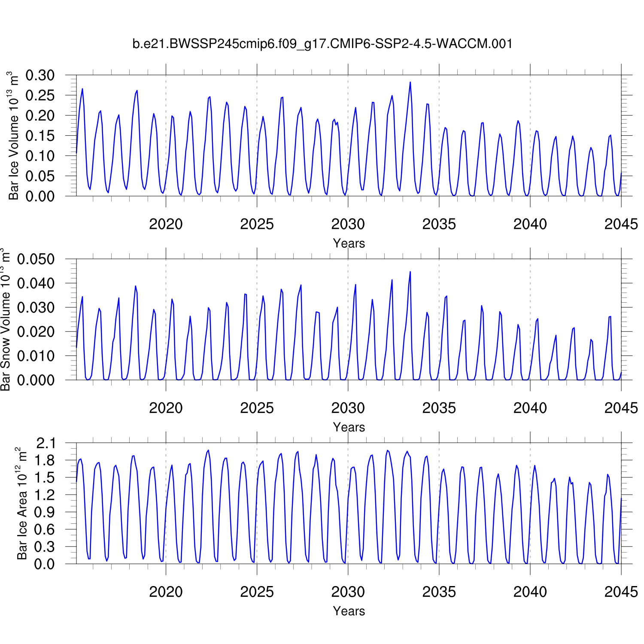Viewport: 644px width, 644px height.
Task: Select the Bar Snow Volume y-axis label
Action: (5, 319)
